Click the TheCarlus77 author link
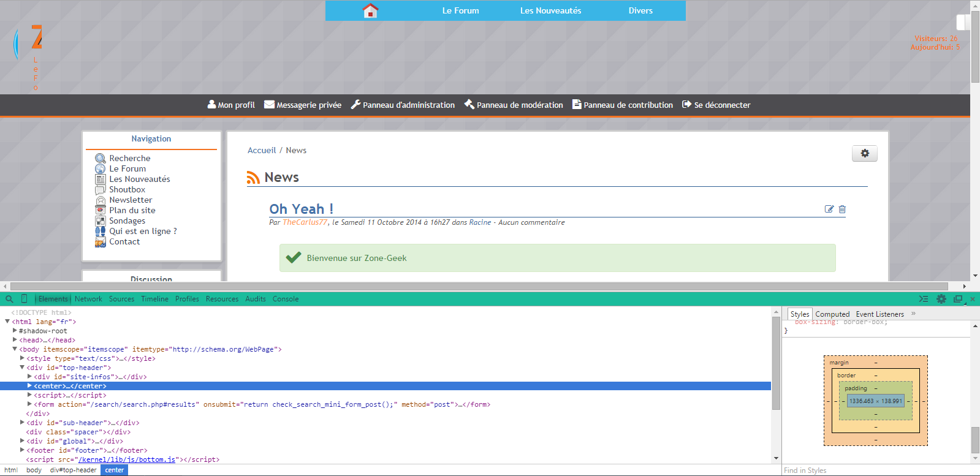 pos(305,222)
